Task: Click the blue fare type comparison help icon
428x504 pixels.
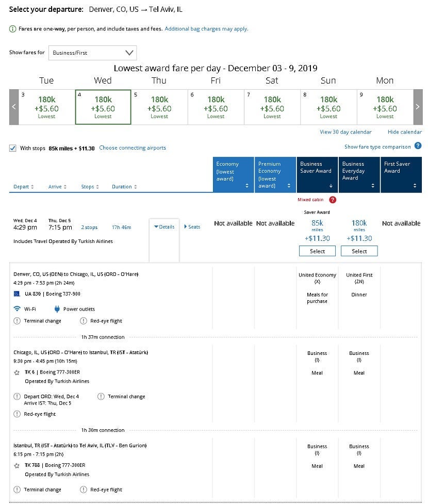Action: pyautogui.click(x=418, y=147)
